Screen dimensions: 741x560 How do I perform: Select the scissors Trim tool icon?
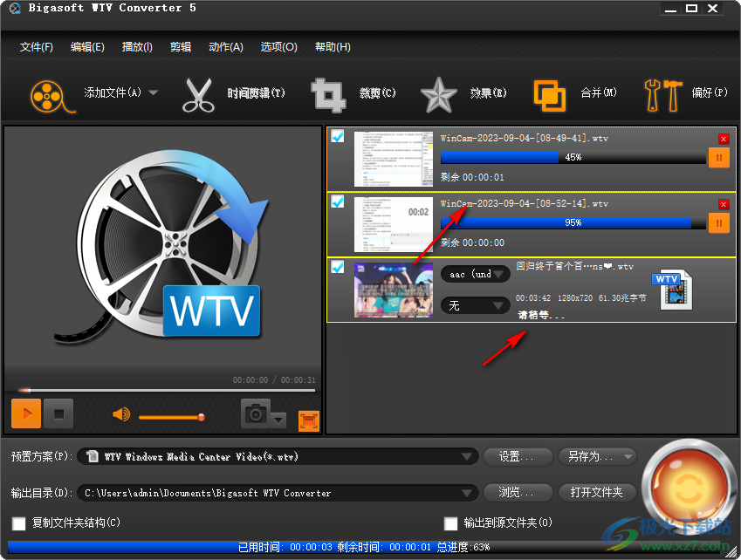pos(198,96)
